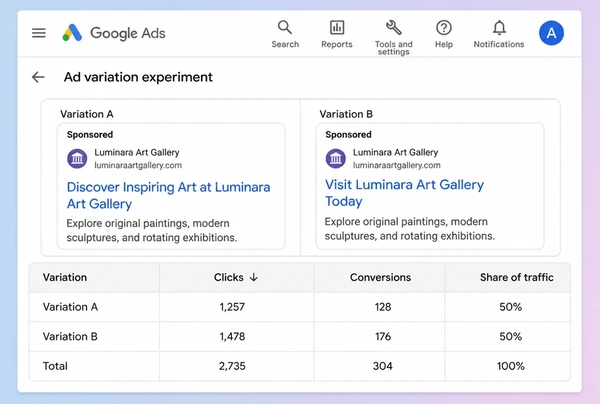Open the Reports chart icon
The width and height of the screenshot is (600, 404).
coord(337,28)
